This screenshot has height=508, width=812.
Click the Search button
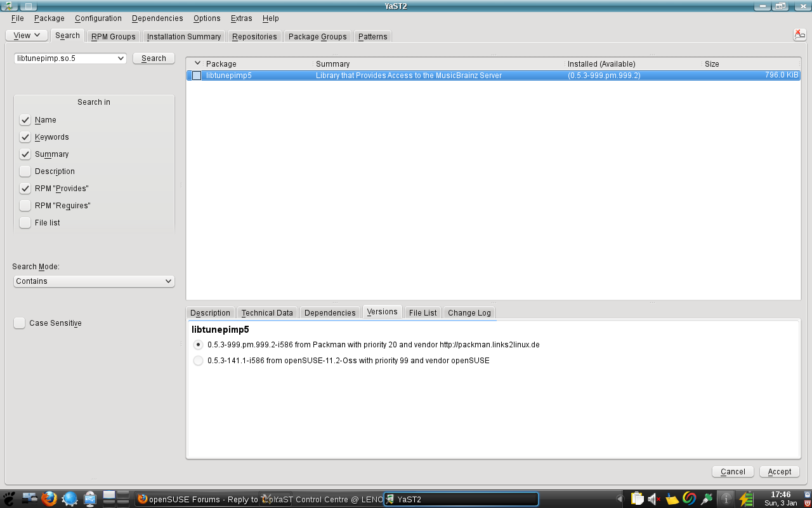tap(154, 58)
